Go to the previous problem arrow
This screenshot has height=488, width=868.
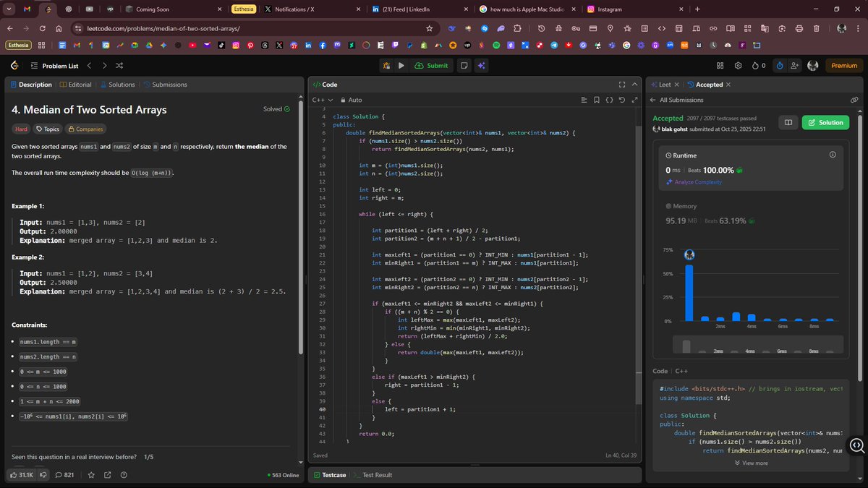90,66
